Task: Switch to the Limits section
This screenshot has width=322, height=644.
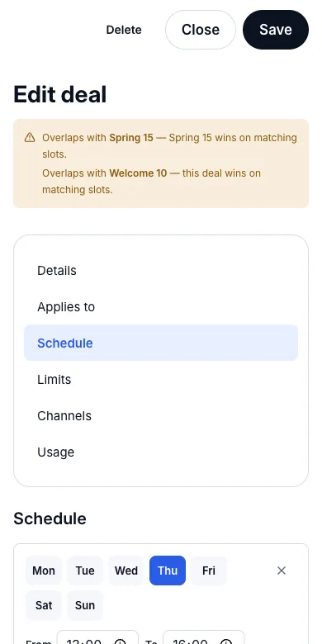Action: point(161,379)
